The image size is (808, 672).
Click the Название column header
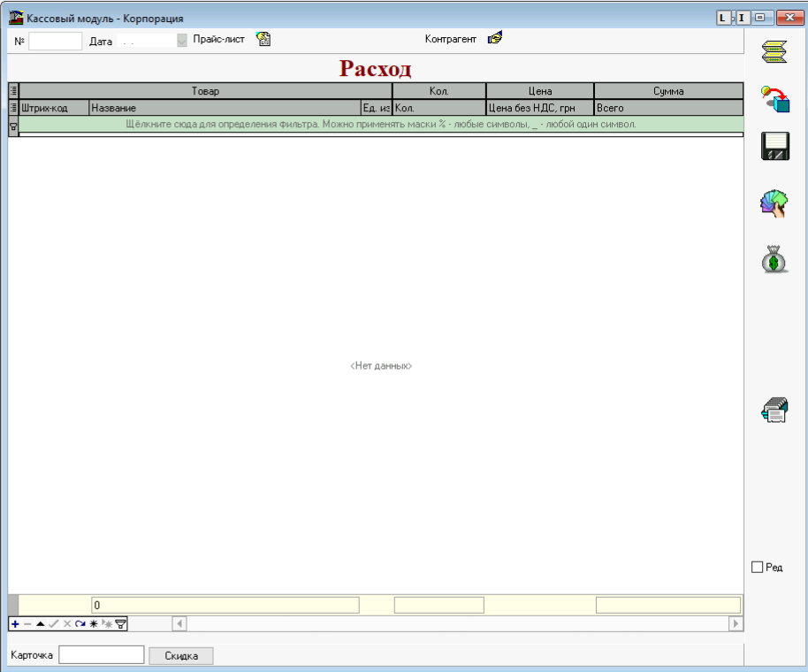225,108
